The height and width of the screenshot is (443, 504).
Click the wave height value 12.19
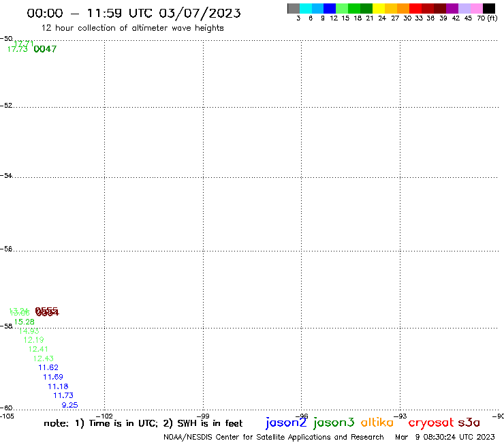click(x=34, y=340)
